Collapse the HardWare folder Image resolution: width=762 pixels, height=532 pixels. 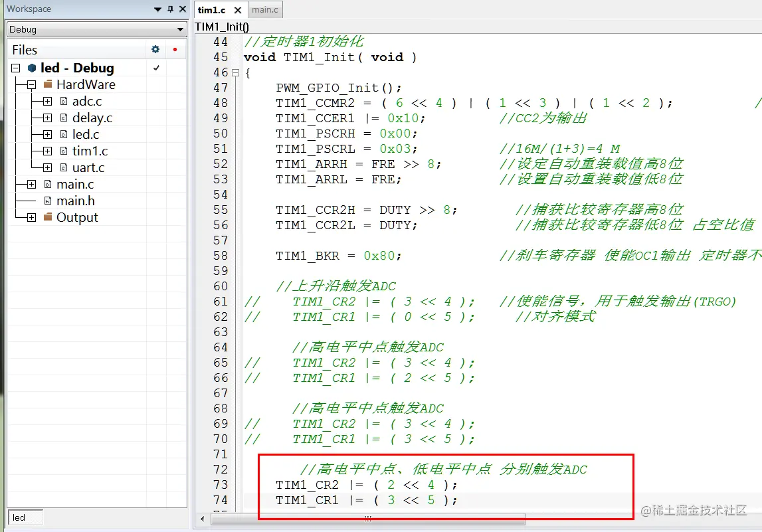pyautogui.click(x=32, y=84)
